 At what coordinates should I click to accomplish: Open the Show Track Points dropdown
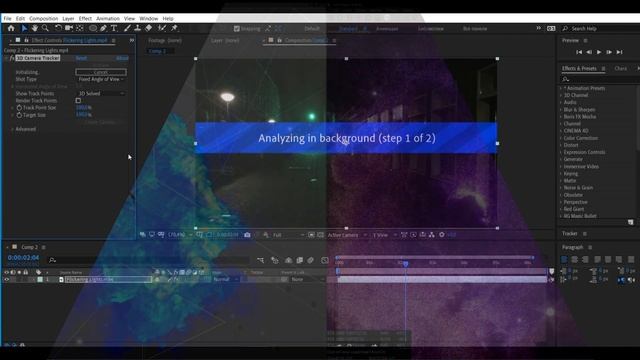point(101,93)
